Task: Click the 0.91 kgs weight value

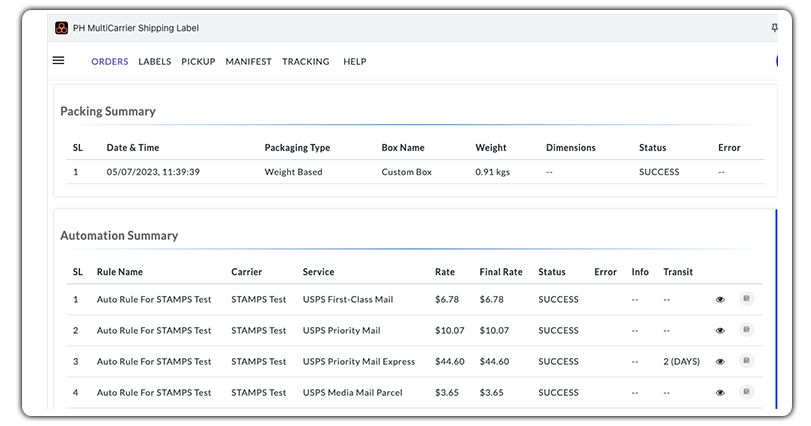Action: point(492,172)
